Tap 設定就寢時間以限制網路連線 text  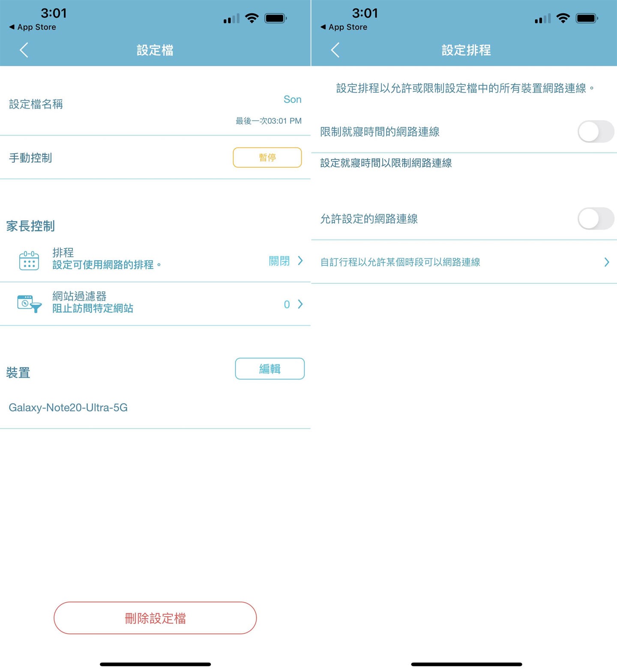tap(386, 163)
